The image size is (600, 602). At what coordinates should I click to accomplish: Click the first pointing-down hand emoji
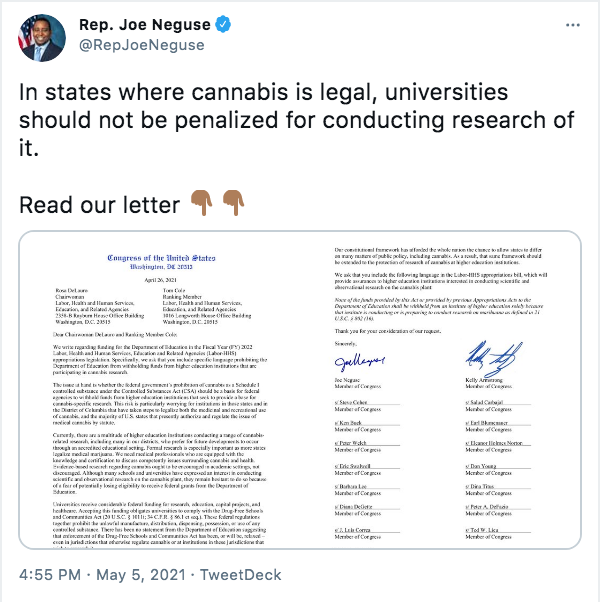click(x=202, y=203)
